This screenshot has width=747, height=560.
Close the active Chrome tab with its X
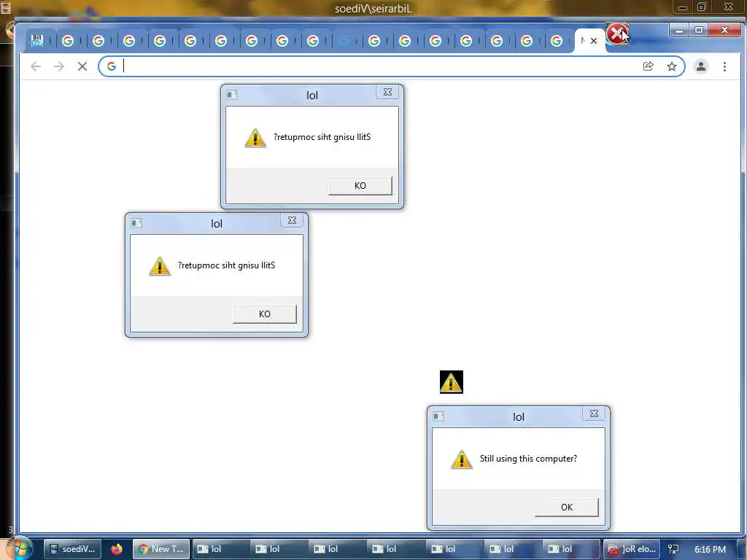pos(594,41)
